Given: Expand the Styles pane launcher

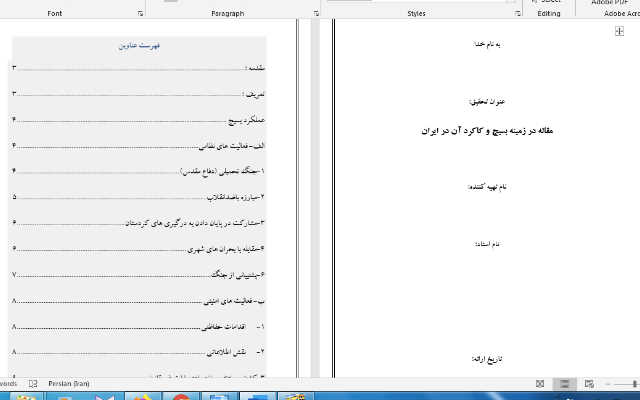Looking at the screenshot, I should (517, 14).
